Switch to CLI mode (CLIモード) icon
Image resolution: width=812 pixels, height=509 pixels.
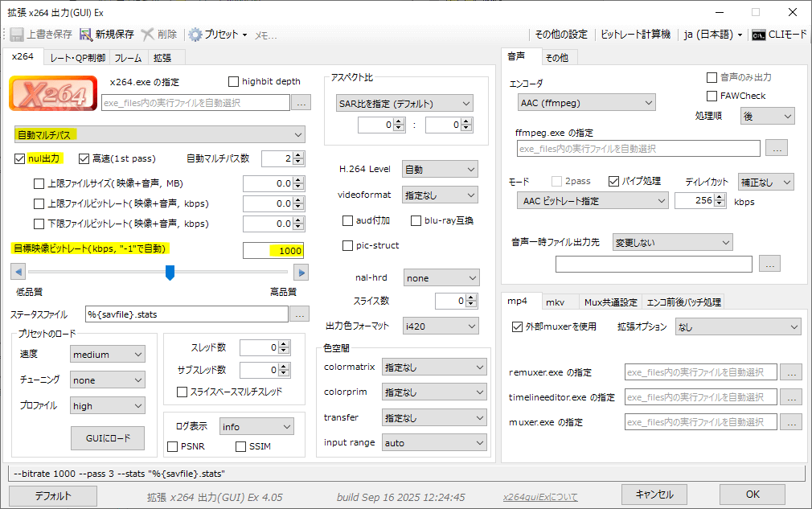[x=757, y=35]
